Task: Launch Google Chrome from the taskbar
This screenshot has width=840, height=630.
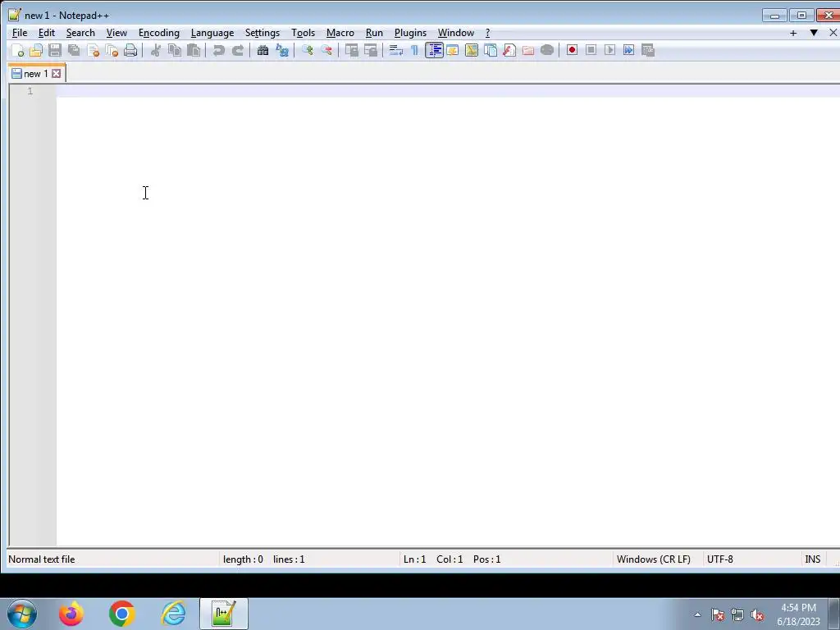Action: tap(121, 614)
